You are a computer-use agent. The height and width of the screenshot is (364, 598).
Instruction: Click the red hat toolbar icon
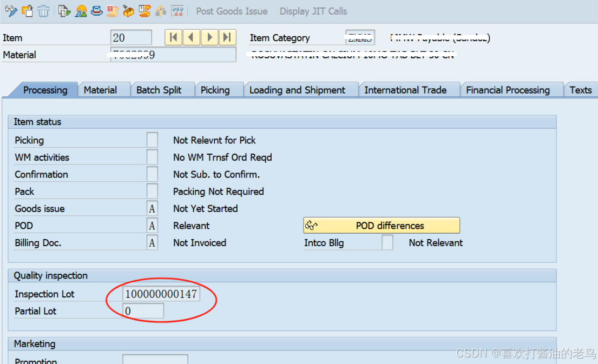(x=96, y=10)
